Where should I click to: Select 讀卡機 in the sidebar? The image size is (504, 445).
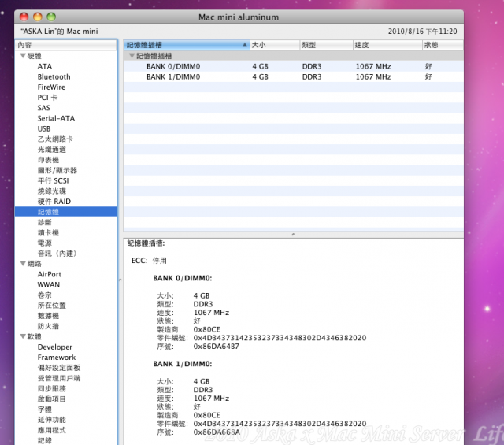coord(48,232)
